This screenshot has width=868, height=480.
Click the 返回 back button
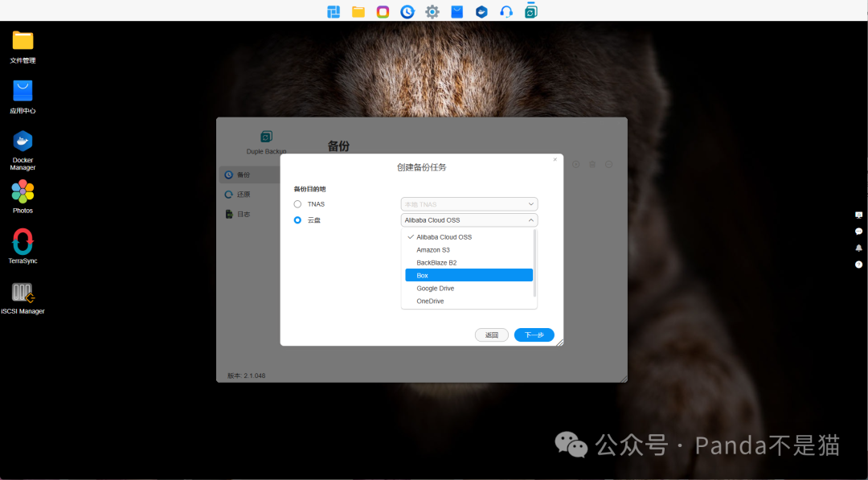pos(491,334)
